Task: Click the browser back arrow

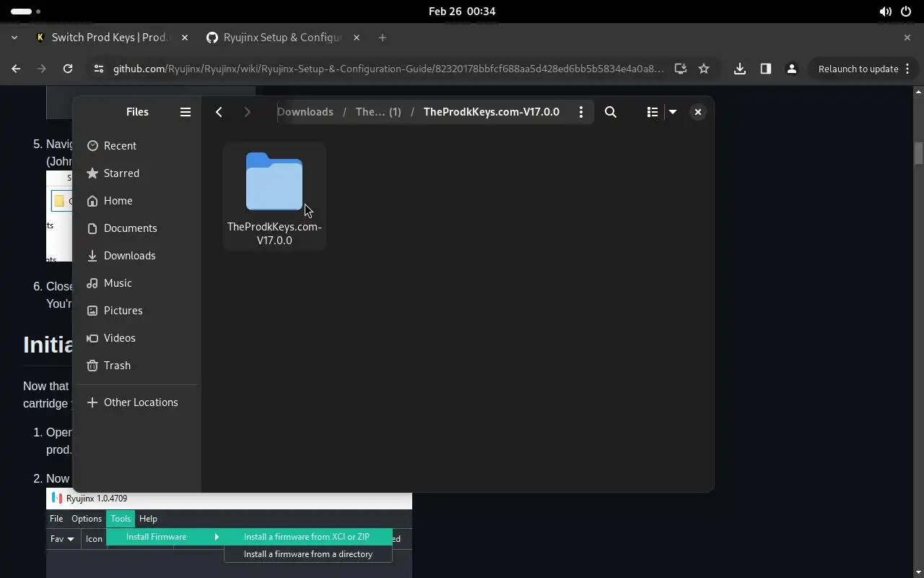Action: click(16, 69)
